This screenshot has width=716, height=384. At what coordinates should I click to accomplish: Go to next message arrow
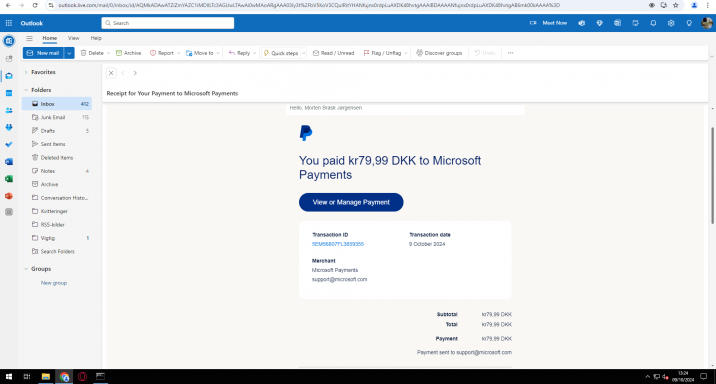135,73
